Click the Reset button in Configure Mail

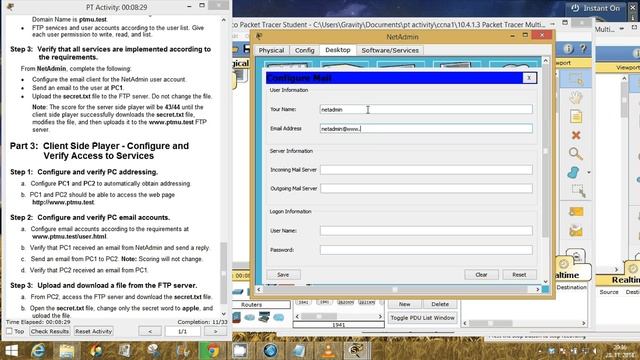pyautogui.click(x=519, y=275)
